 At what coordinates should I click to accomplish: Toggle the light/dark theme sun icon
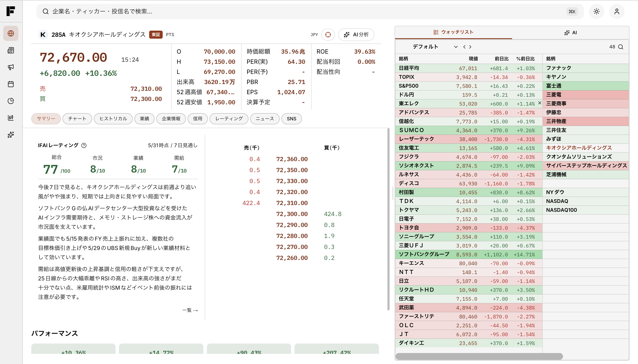pyautogui.click(x=596, y=11)
